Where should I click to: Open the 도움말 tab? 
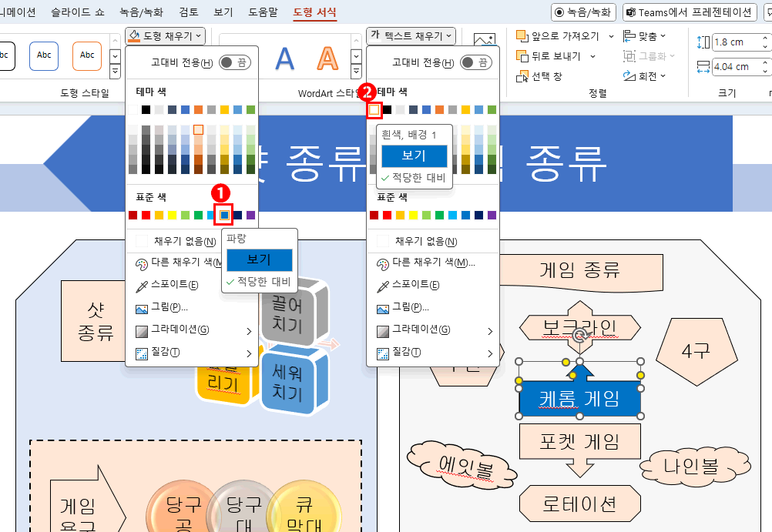[x=263, y=12]
